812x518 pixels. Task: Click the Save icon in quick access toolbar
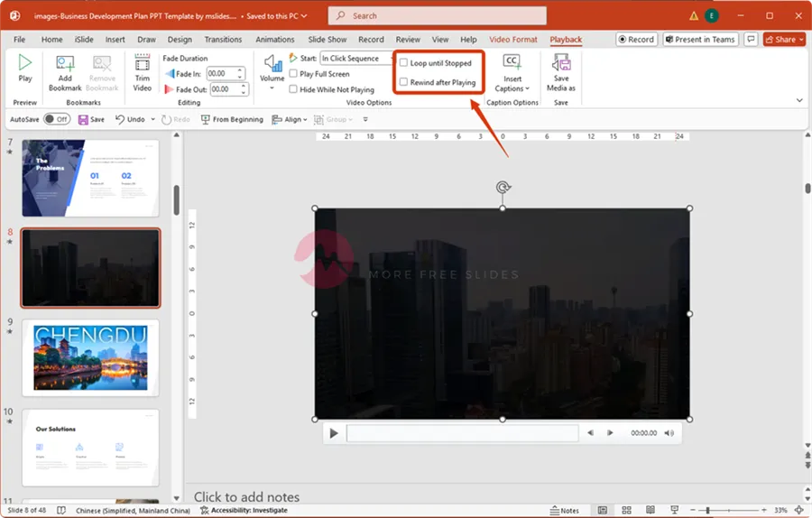point(84,119)
